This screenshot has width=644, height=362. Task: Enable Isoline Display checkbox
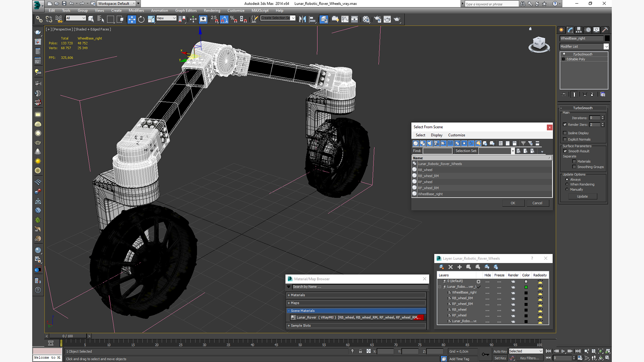click(x=565, y=133)
